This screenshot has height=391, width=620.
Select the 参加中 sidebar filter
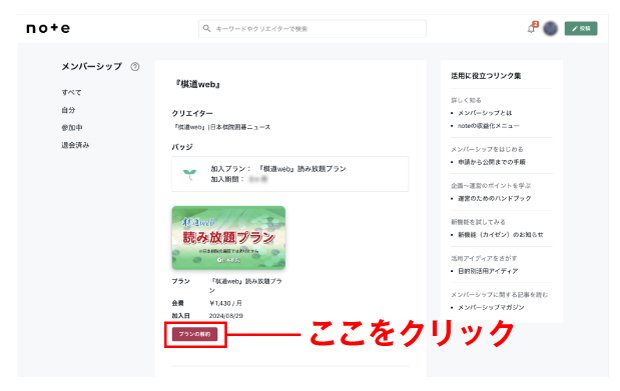click(72, 128)
